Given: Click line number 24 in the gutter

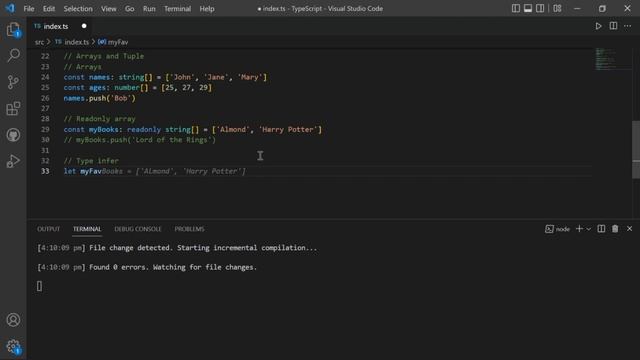Looking at the screenshot, I should 45,77.
